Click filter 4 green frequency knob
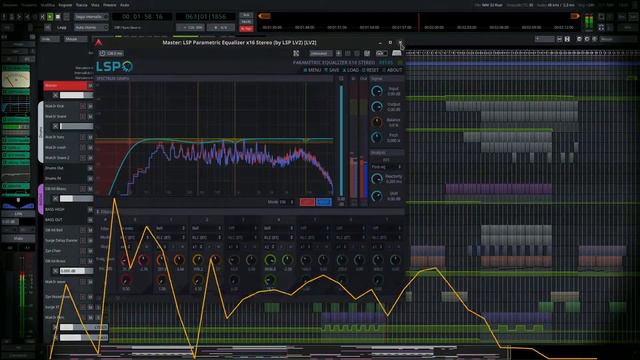This screenshot has width=640, height=360. [270, 260]
